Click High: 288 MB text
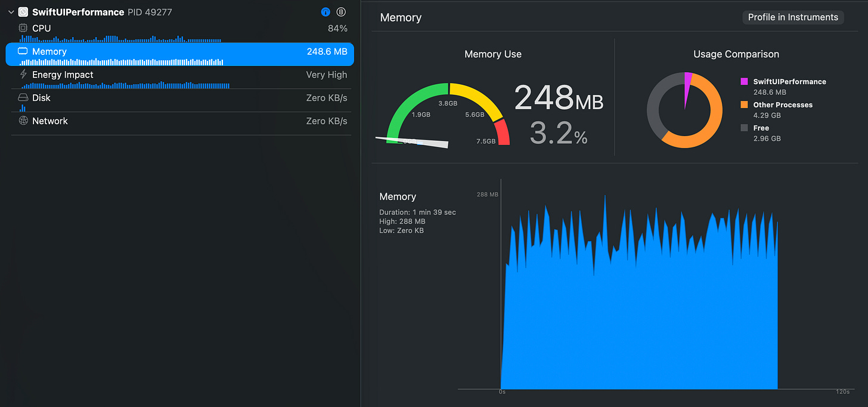The width and height of the screenshot is (868, 407). click(402, 221)
